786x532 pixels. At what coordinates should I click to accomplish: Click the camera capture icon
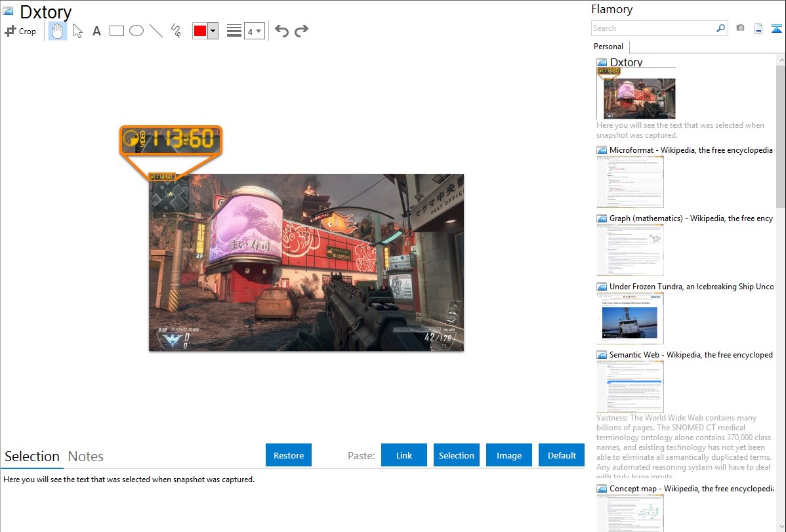click(740, 28)
